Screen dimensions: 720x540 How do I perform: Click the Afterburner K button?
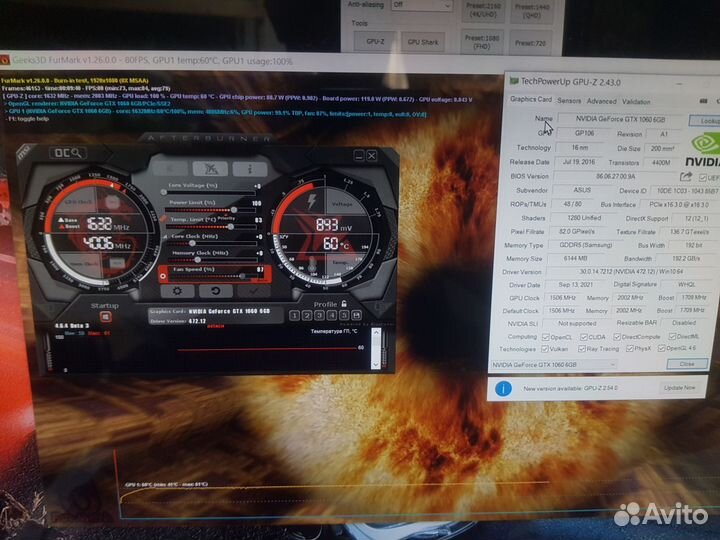172,169
